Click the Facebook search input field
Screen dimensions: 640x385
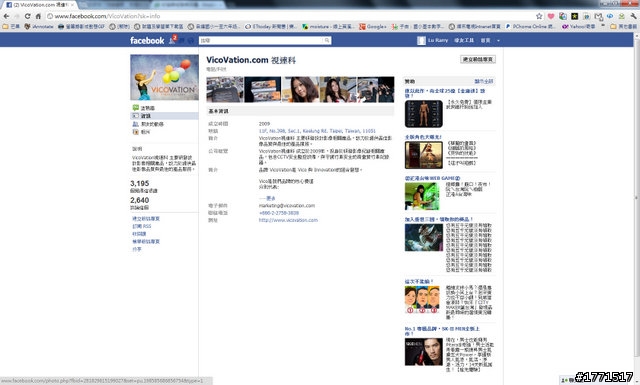[x=261, y=40]
